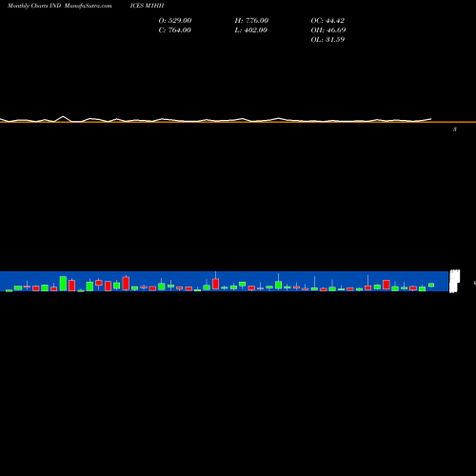Select the open value "O: 529.00"
This screenshot has width=476, height=476.
click(175, 21)
